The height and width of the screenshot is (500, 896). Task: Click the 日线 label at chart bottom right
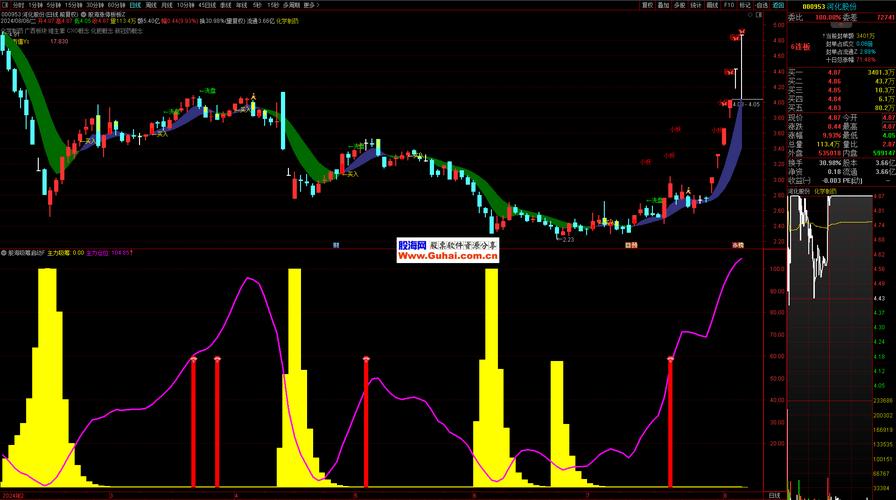click(x=774, y=494)
